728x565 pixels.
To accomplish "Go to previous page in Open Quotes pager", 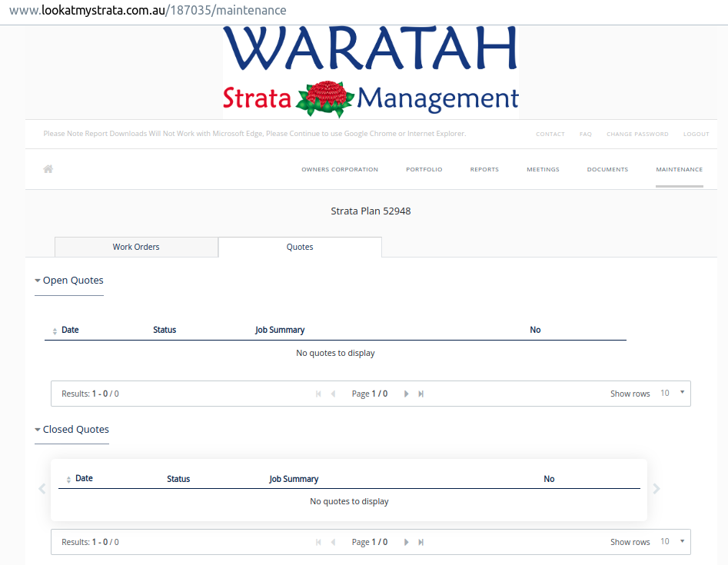I will click(x=333, y=394).
